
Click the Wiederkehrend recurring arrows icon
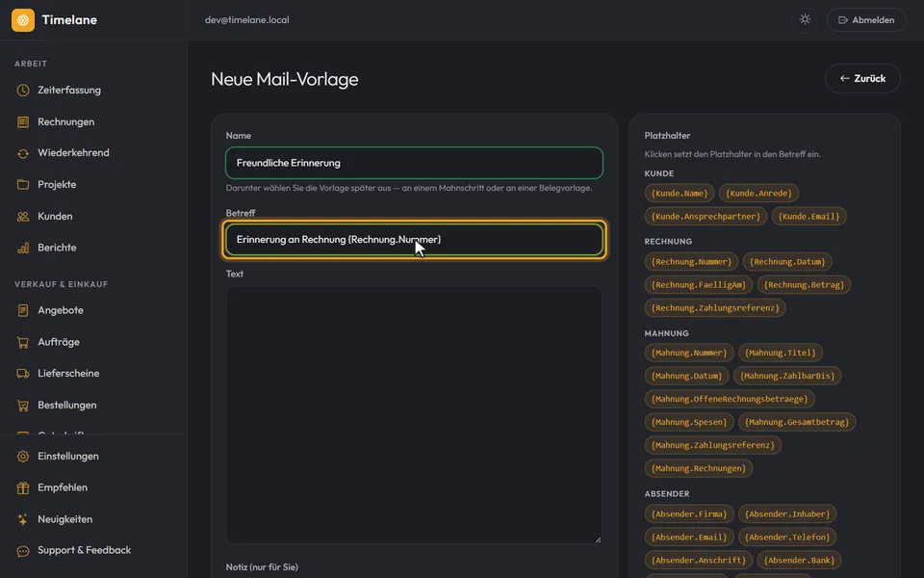23,153
